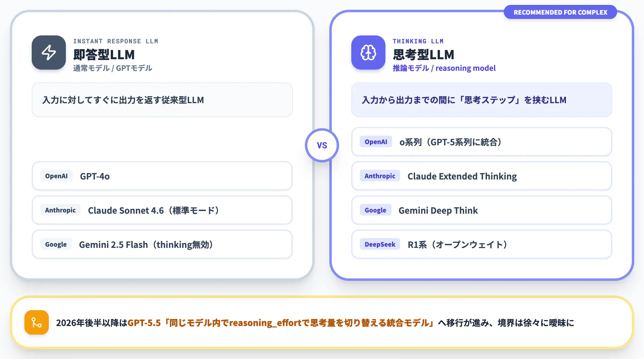Click the Anthropic tag beside Claude Sonnet 4.6
644x359 pixels.
(60, 210)
